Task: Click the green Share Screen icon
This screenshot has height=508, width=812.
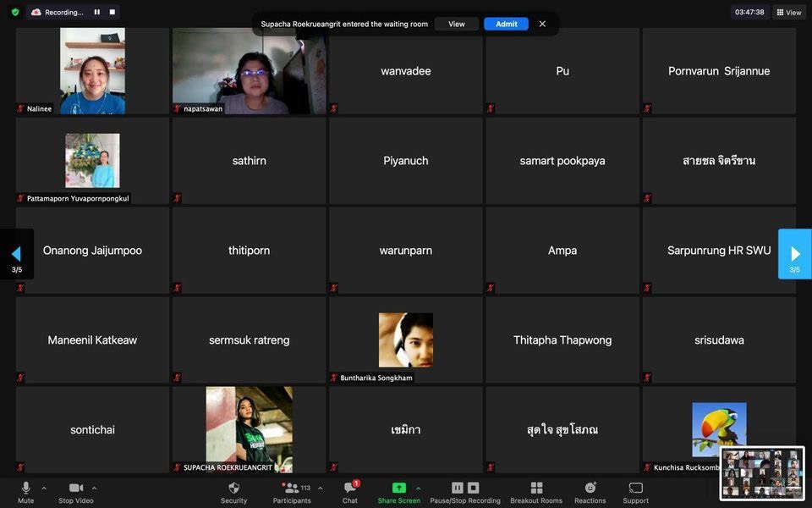Action: pos(398,489)
